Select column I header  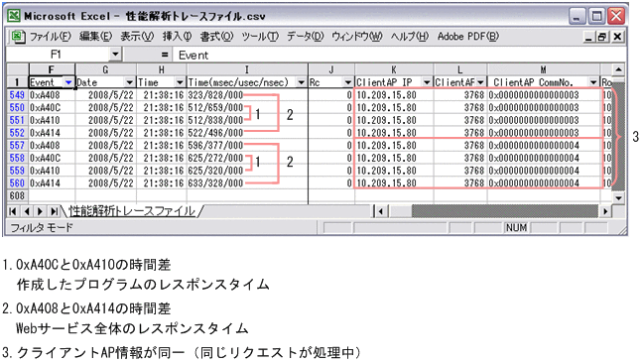[x=247, y=69]
